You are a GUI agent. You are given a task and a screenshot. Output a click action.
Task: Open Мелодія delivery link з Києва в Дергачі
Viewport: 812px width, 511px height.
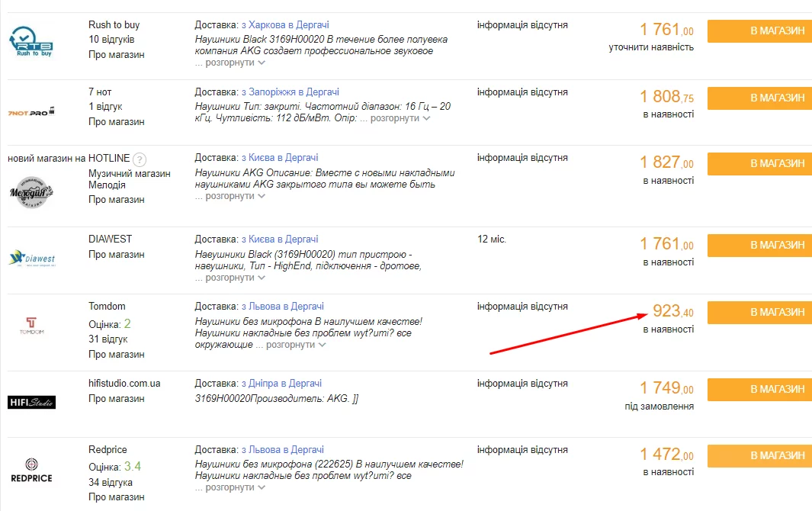click(x=280, y=158)
